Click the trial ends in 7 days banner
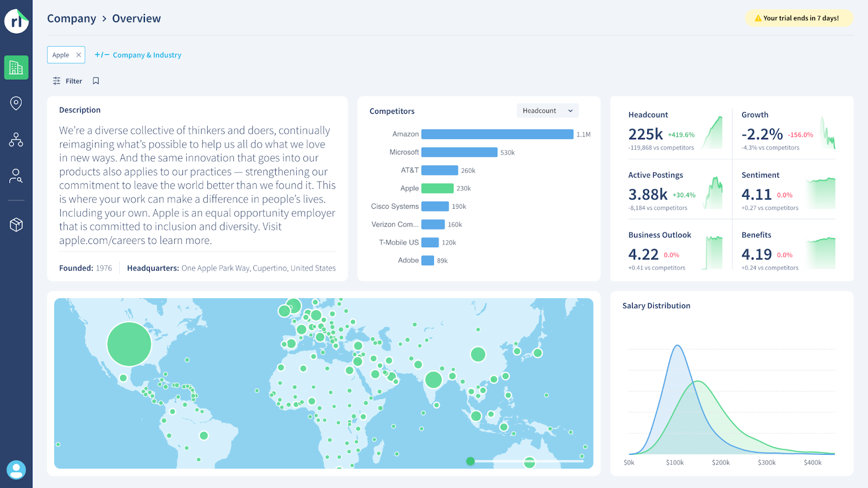This screenshot has height=488, width=868. 799,18
